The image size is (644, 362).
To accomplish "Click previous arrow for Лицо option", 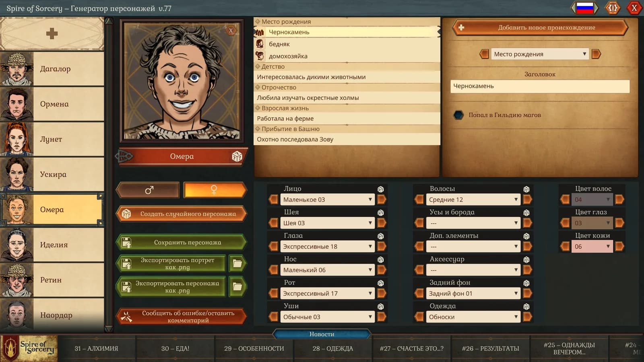I will coord(274,200).
